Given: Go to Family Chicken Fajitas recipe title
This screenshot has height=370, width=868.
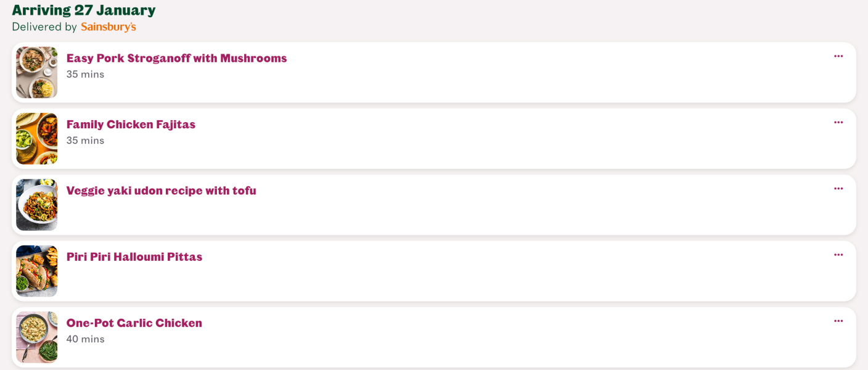Looking at the screenshot, I should pyautogui.click(x=131, y=125).
